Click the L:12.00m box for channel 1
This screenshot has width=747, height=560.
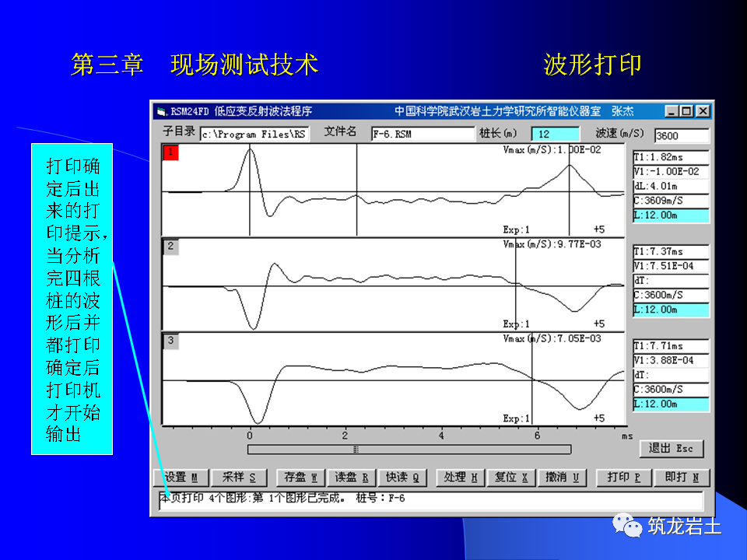671,215
